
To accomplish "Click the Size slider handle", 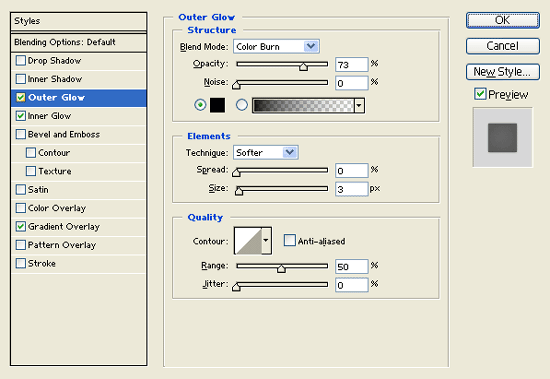I will tap(239, 191).
